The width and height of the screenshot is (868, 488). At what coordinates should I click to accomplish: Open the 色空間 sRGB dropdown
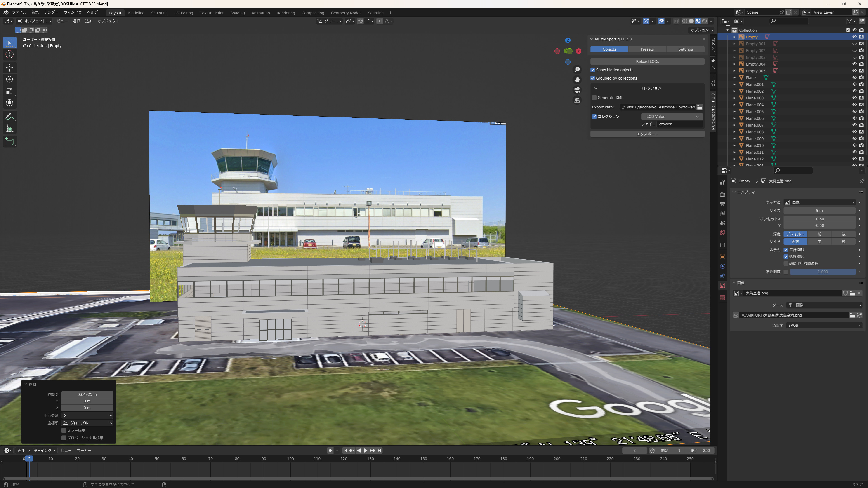point(824,325)
